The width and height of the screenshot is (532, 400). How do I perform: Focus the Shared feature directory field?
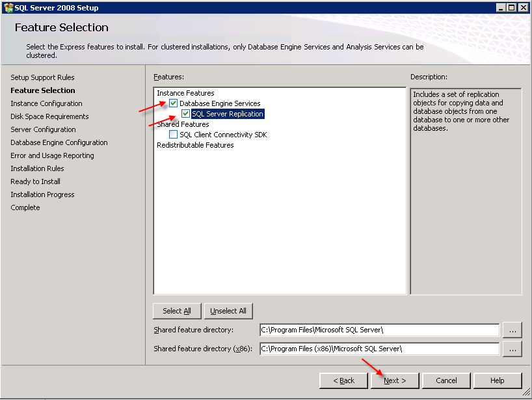coord(379,330)
